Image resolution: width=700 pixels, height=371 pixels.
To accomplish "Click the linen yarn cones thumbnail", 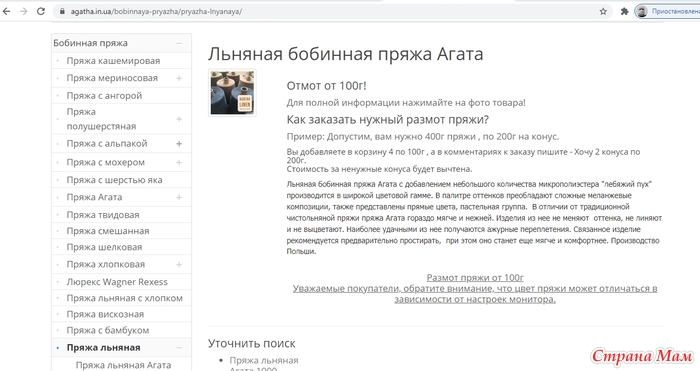I will click(x=232, y=92).
